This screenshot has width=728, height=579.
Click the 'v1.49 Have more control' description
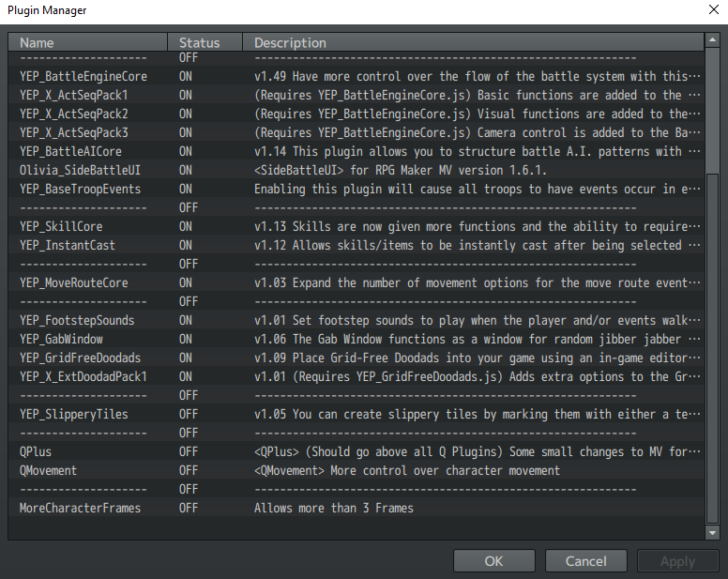(x=477, y=76)
